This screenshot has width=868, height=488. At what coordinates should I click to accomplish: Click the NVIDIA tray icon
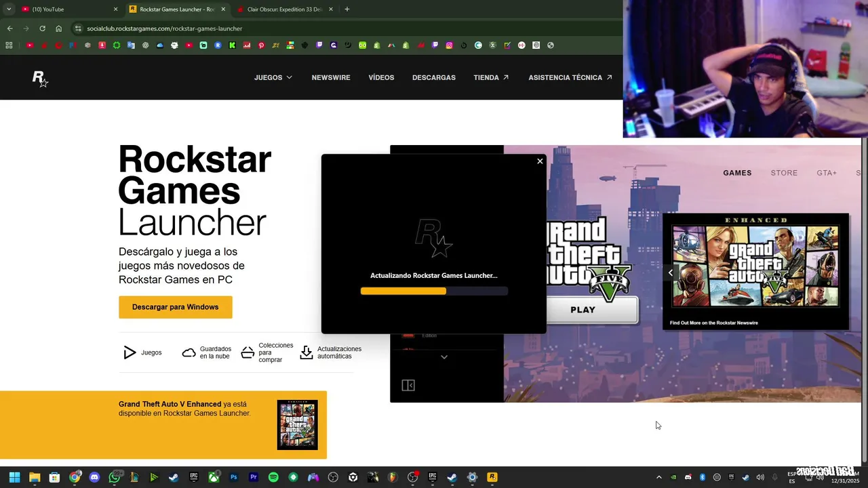pyautogui.click(x=673, y=477)
